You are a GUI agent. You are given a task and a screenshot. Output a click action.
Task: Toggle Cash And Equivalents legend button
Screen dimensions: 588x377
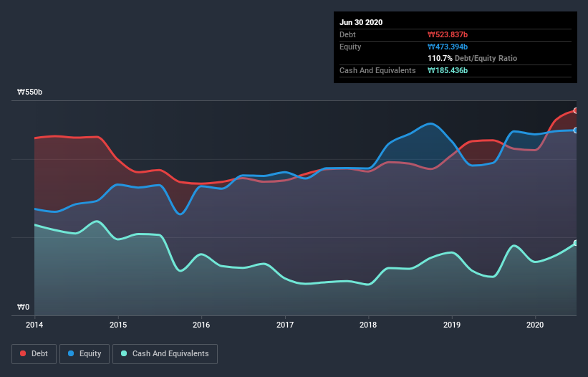pos(165,354)
